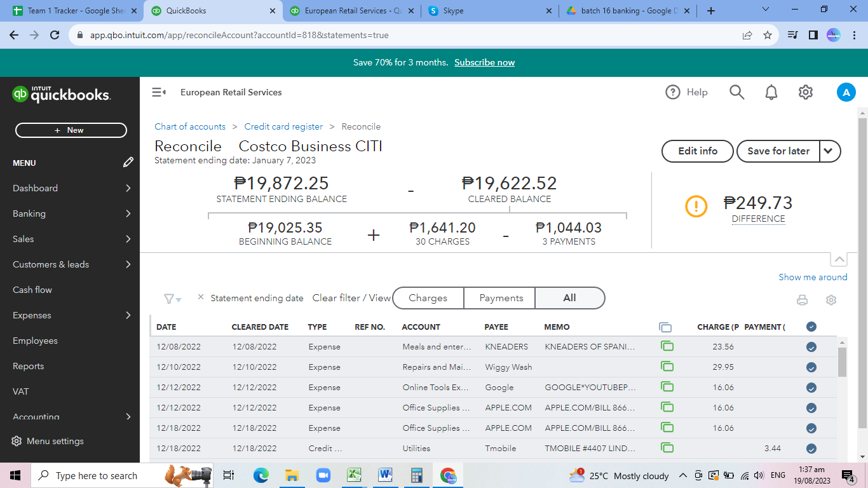
Task: Remove the Statement ending date filter with the x
Action: click(x=201, y=297)
